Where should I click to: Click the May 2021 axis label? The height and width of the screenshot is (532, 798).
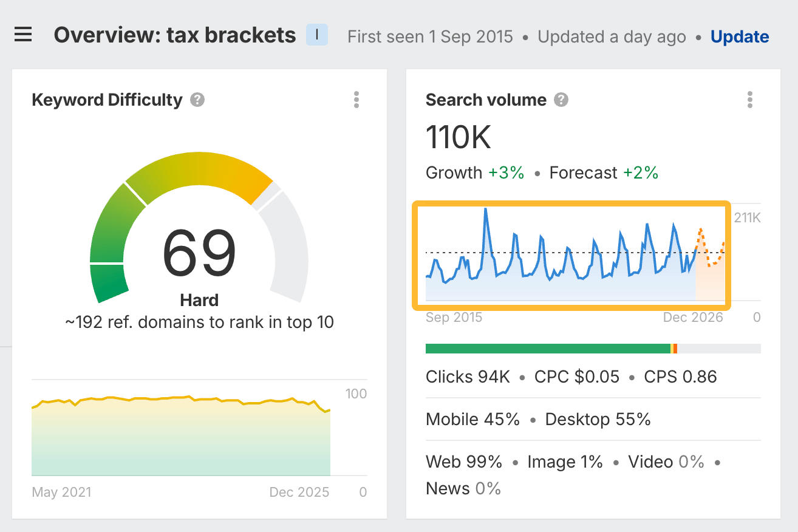click(x=61, y=492)
